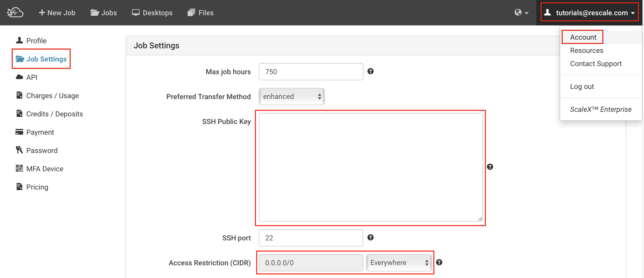Viewport: 644px width, 278px height.
Task: Open the Charges / Usage page
Action: (x=52, y=96)
